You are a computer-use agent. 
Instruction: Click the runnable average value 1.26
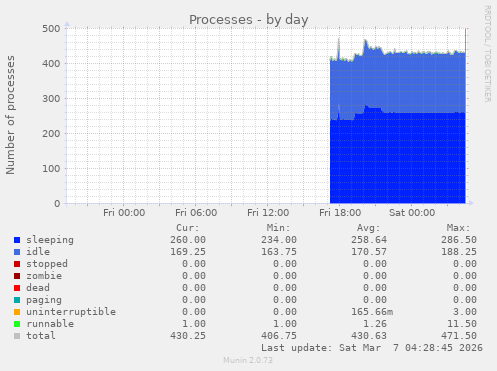point(375,324)
